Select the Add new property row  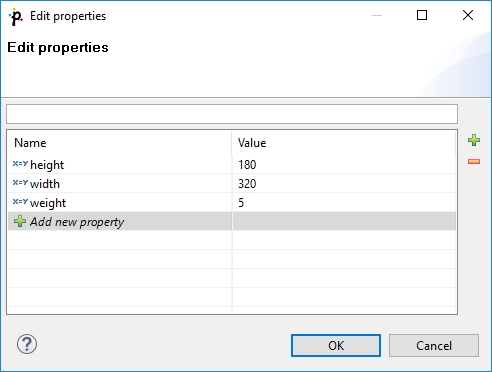tap(232, 221)
